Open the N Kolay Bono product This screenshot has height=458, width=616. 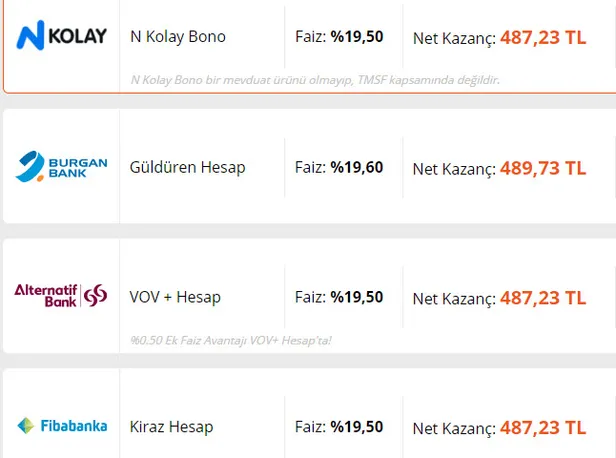point(178,37)
